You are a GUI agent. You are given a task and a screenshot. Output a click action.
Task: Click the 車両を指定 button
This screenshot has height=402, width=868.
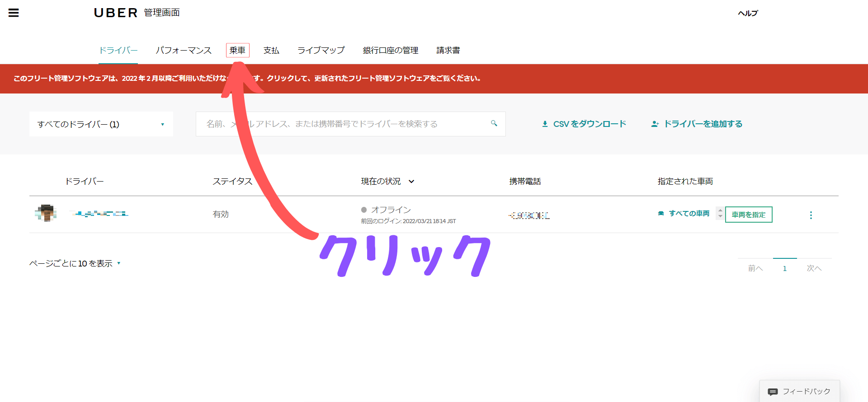[749, 215]
